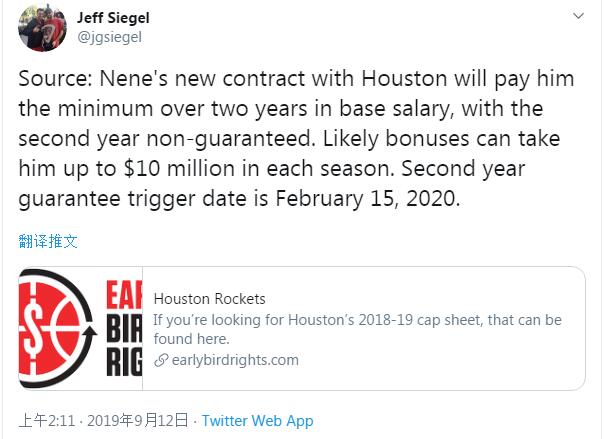The image size is (605, 439).
Task: Click the chain link icon beside earlybirdrights.com
Action: 161,360
